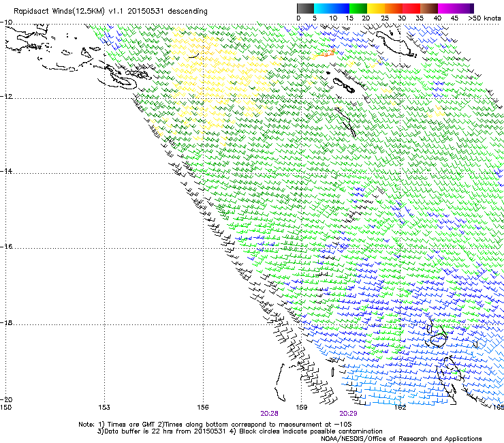Click the -10 latitude axis label
This screenshot has width=504, height=443.
click(x=6, y=22)
